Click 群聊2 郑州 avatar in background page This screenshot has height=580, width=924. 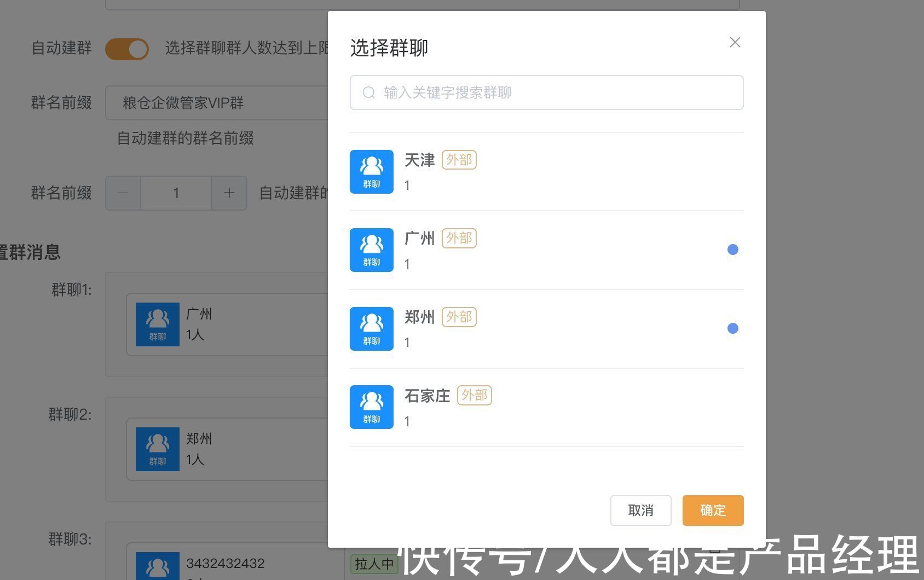(158, 449)
